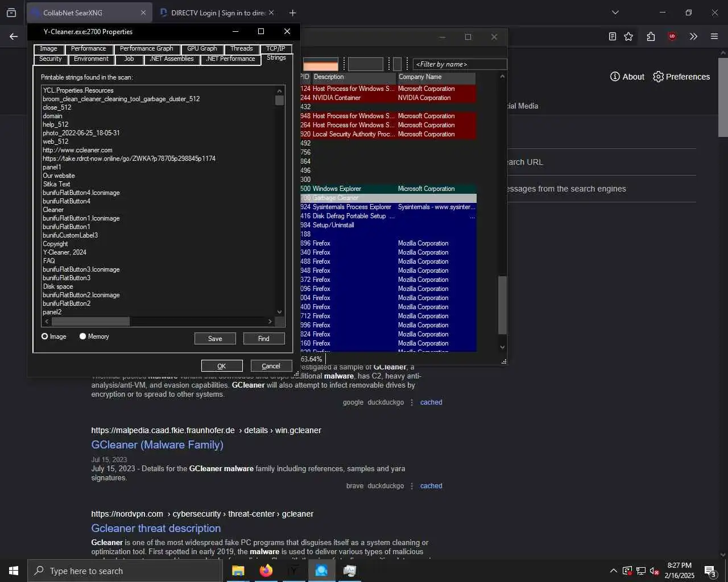728x582 pixels.
Task: Click the muted volume tray icon
Action: pos(655,571)
